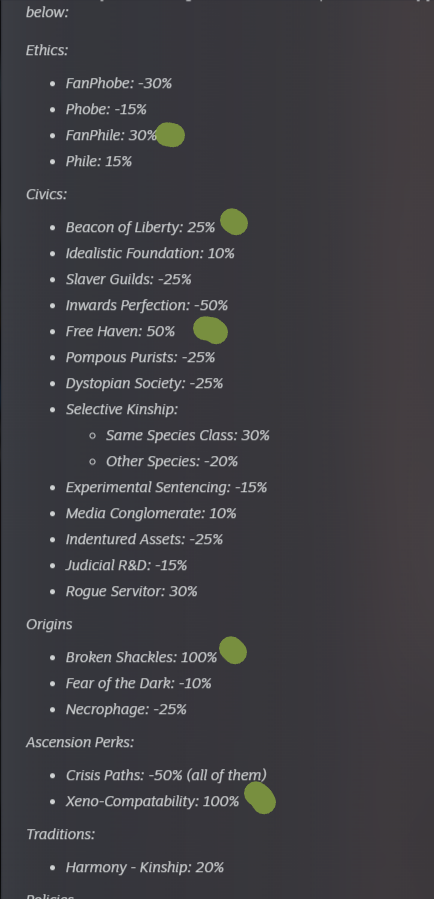Click the Other Species: -20% sub-item

click(x=172, y=462)
